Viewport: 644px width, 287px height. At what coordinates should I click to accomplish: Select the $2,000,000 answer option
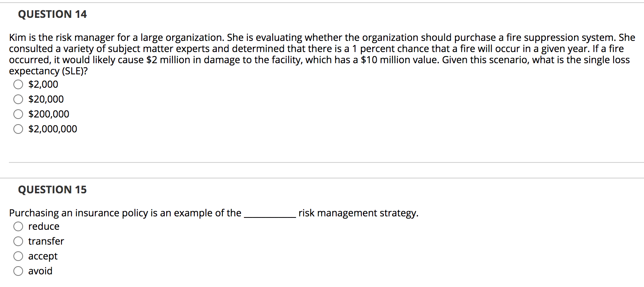point(52,129)
